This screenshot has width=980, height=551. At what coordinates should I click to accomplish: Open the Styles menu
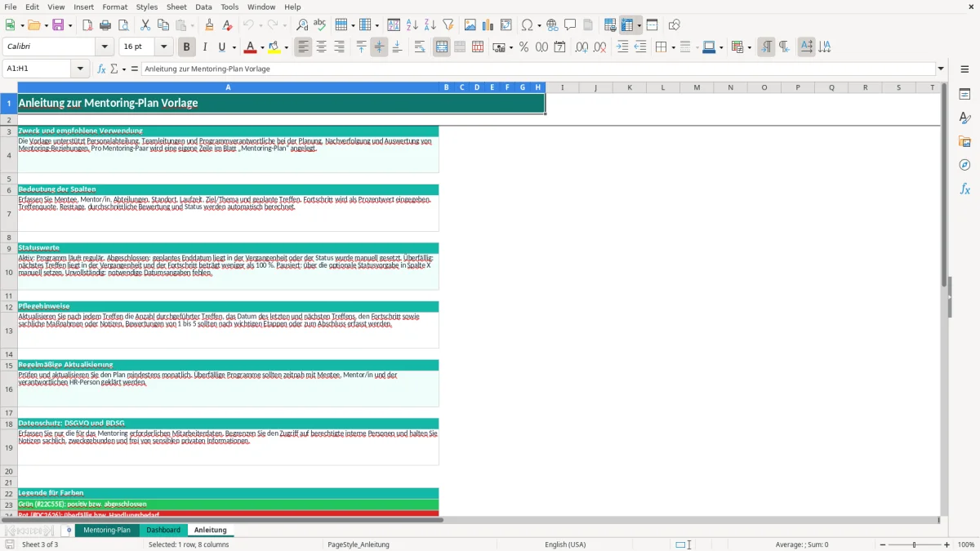pos(147,7)
